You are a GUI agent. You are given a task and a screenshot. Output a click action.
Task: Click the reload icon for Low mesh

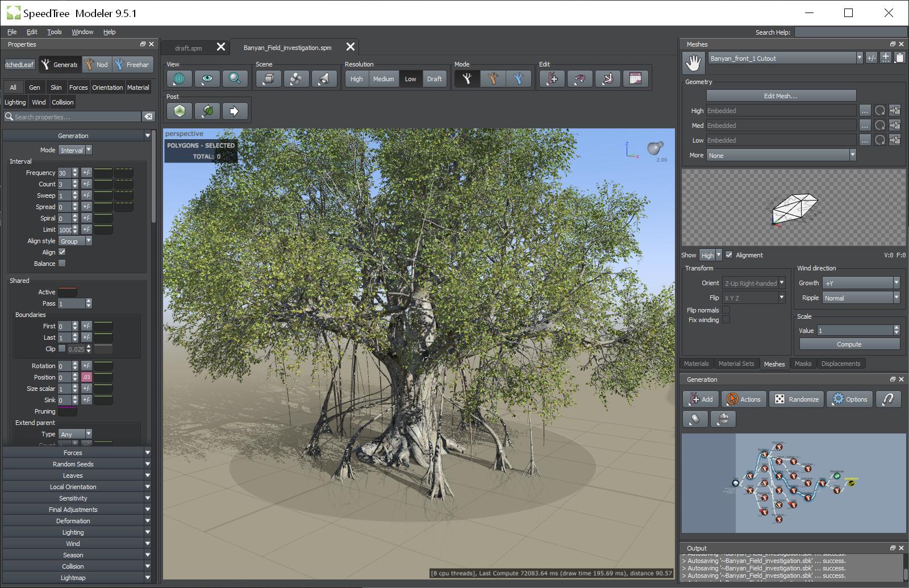pyautogui.click(x=880, y=140)
